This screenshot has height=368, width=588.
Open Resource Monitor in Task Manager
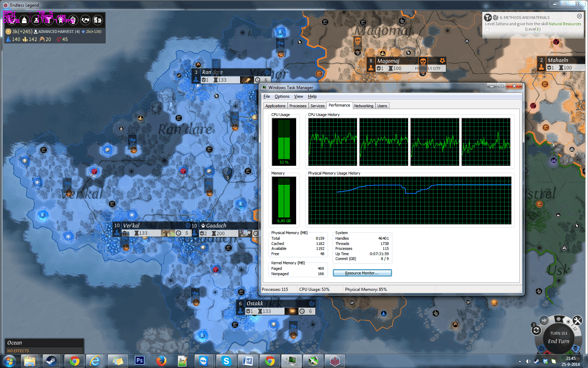pyautogui.click(x=362, y=273)
